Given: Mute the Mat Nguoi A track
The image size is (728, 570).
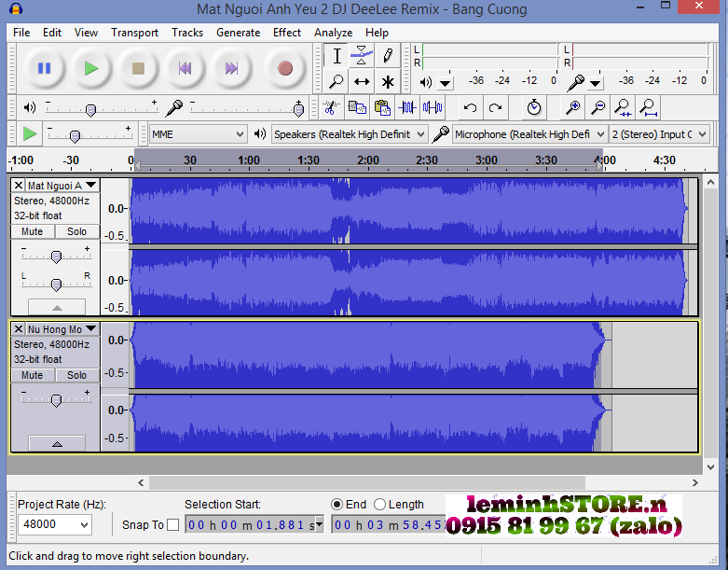Looking at the screenshot, I should coord(33,231).
